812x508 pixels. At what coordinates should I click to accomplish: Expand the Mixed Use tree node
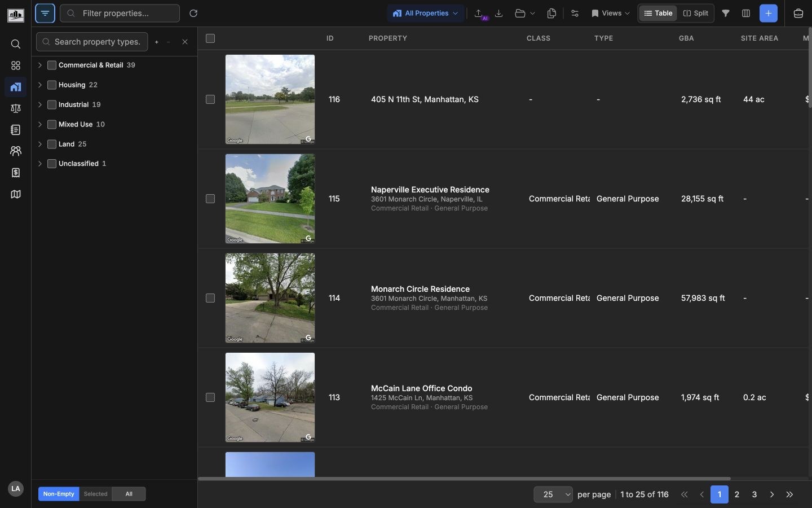[39, 124]
